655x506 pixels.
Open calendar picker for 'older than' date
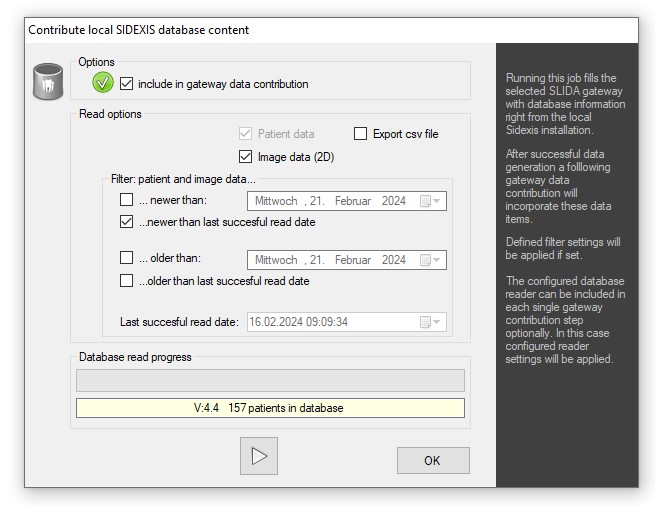430,260
